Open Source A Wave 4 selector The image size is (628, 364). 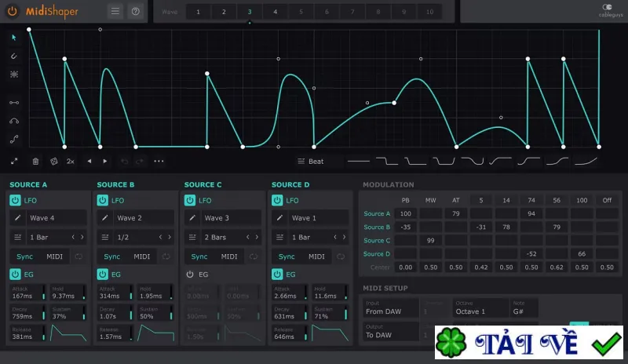57,218
